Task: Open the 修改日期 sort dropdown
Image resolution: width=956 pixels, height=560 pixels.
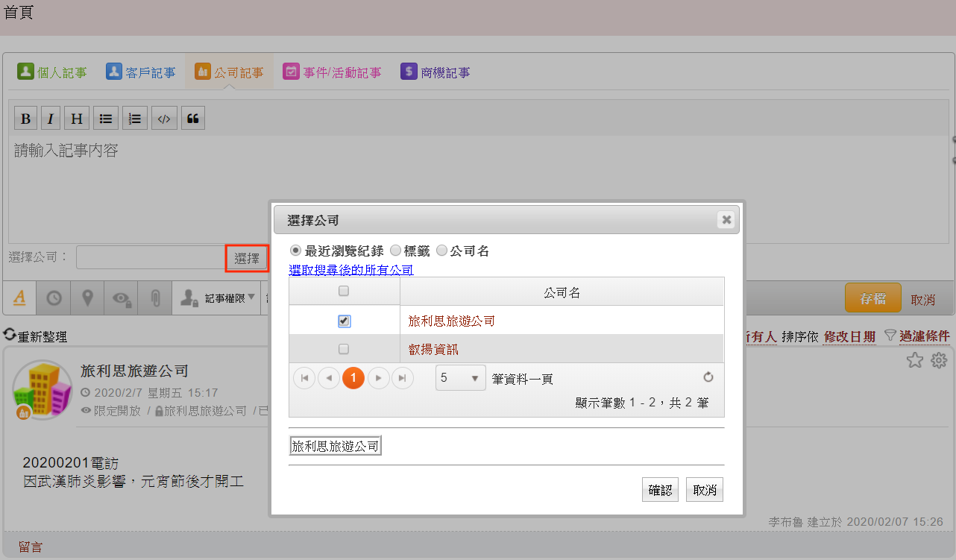Action: (849, 336)
